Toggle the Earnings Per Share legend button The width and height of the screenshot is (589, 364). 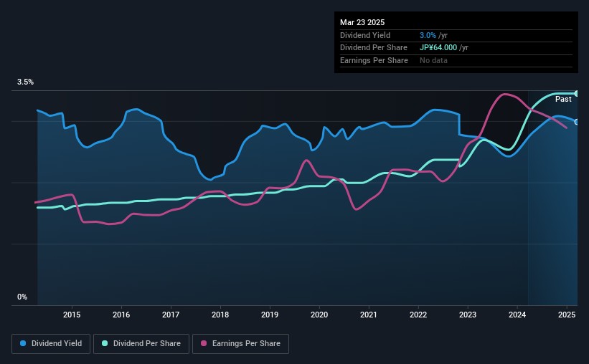click(x=240, y=344)
